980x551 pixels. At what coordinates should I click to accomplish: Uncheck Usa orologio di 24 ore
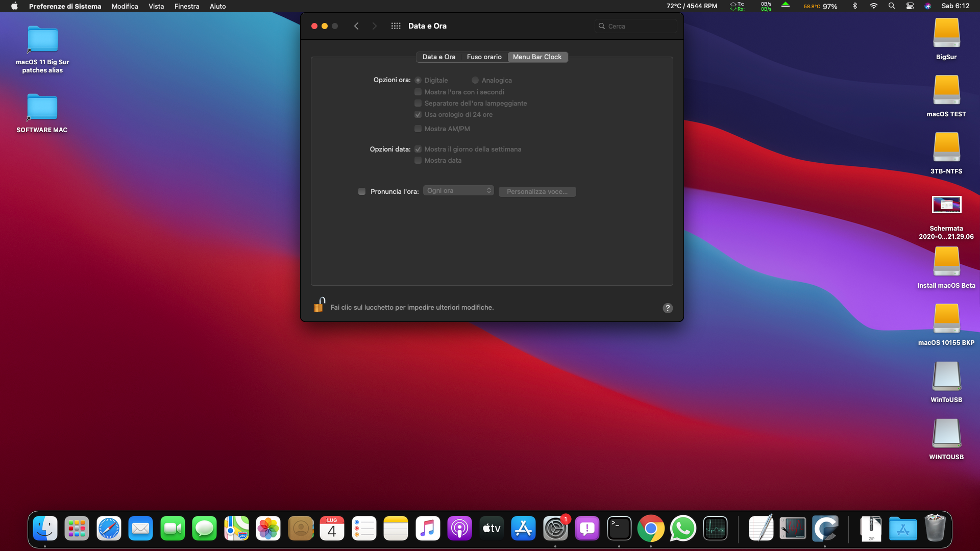pos(418,114)
